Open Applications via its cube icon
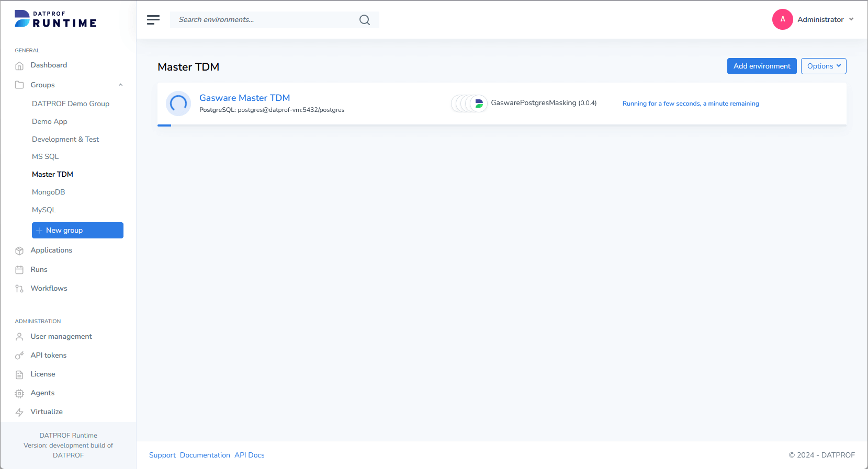The height and width of the screenshot is (469, 868). pos(19,251)
